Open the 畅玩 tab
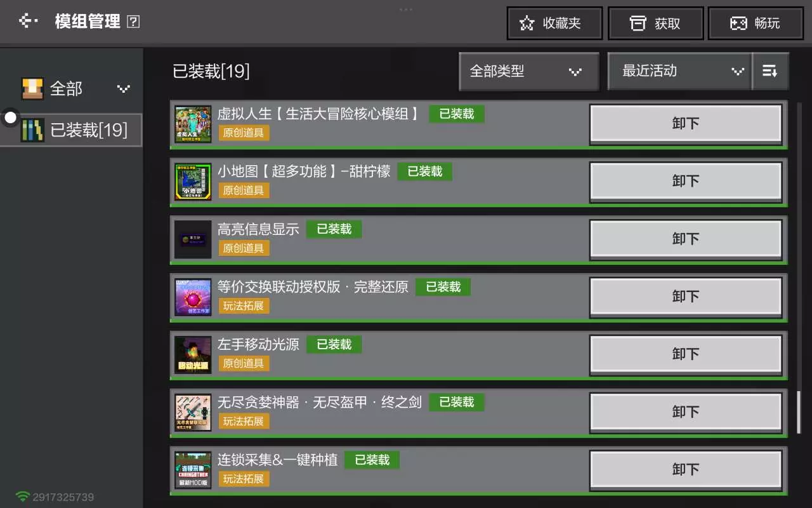The width and height of the screenshot is (812, 508). 756,23
